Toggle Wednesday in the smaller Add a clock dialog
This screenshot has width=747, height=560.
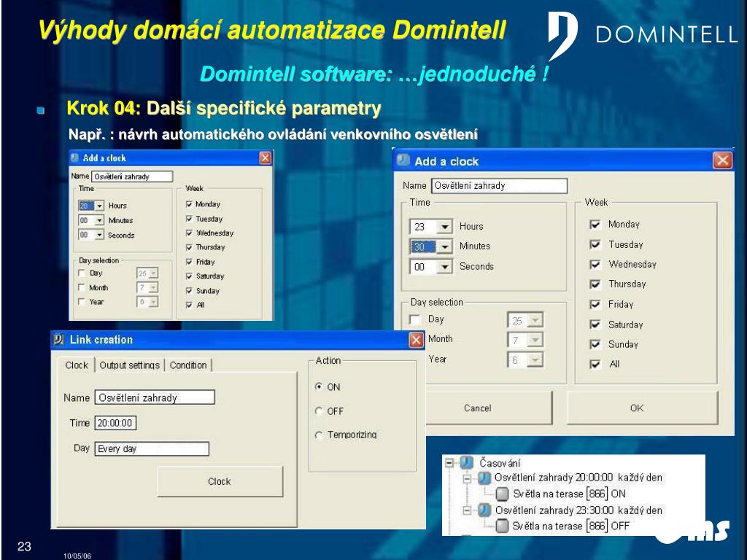tap(189, 233)
